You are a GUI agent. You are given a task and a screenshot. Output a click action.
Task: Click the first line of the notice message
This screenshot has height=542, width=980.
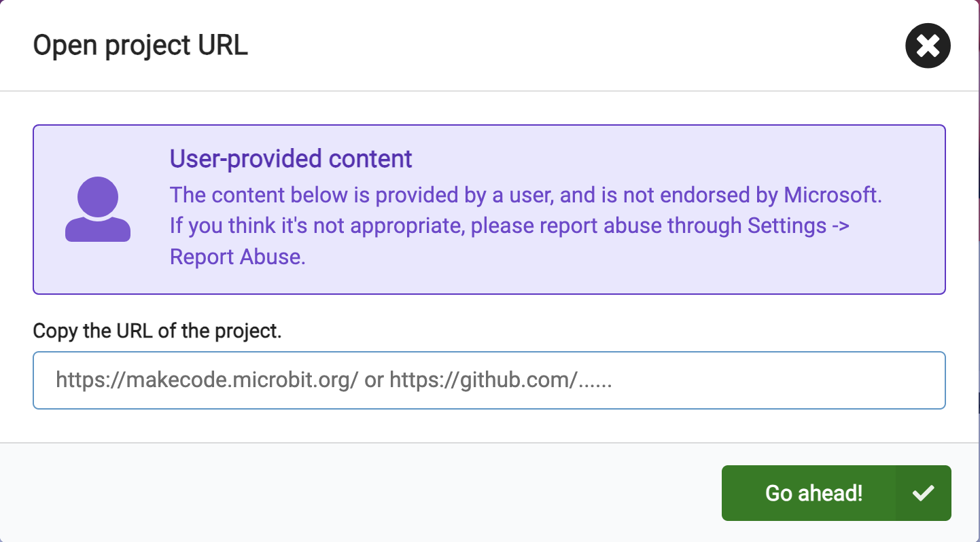tap(525, 195)
